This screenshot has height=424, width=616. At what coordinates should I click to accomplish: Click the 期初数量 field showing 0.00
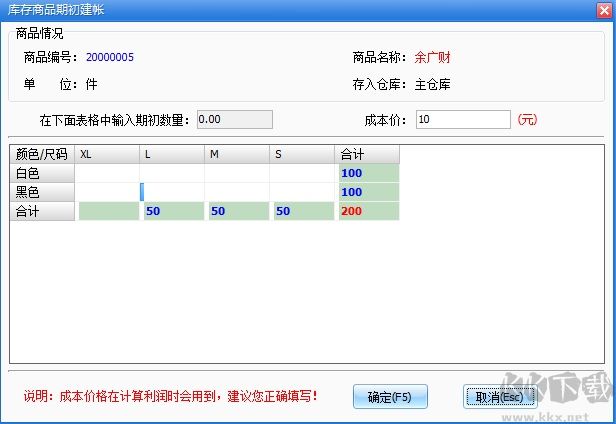click(235, 119)
